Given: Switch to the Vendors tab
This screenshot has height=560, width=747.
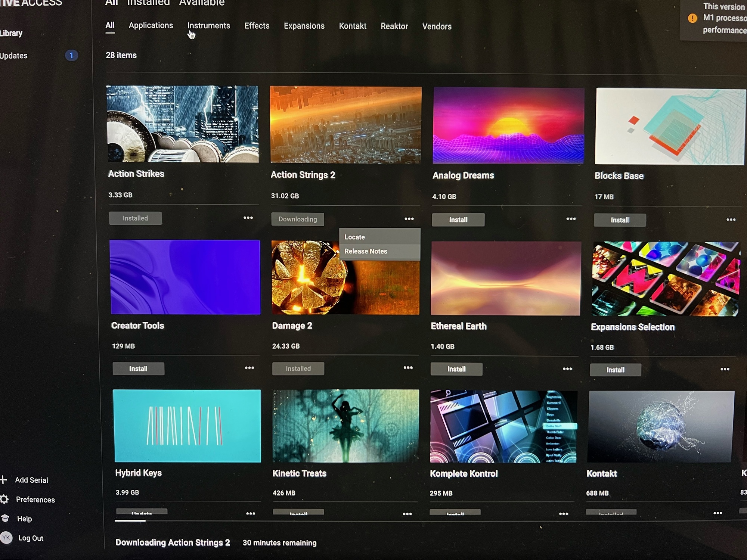Looking at the screenshot, I should pos(437,27).
